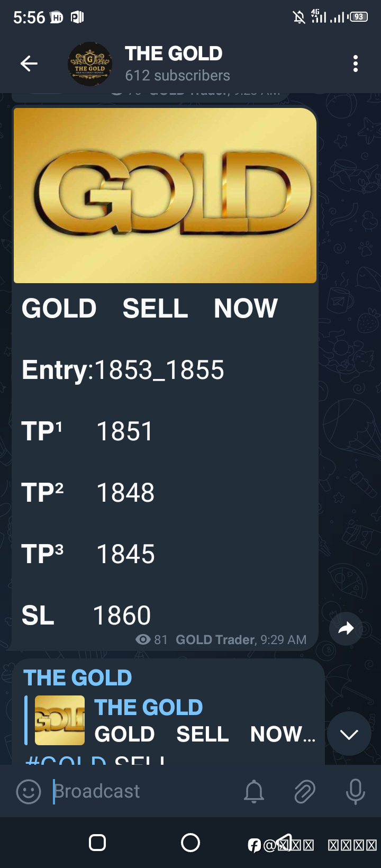Image resolution: width=381 pixels, height=868 pixels.
Task: Tap the THE GOLD channel title
Action: click(x=174, y=53)
